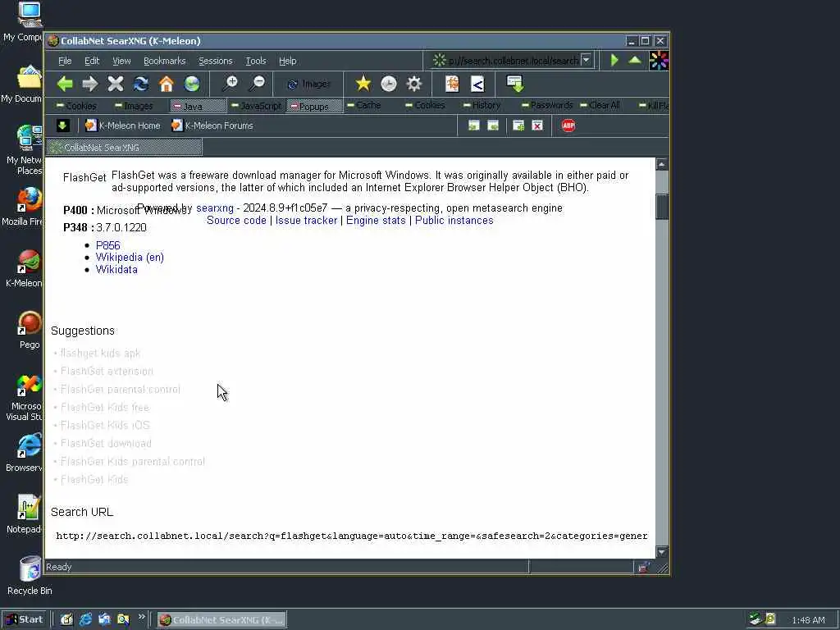
Task: Expand the URL bar dropdown arrow
Action: (586, 60)
